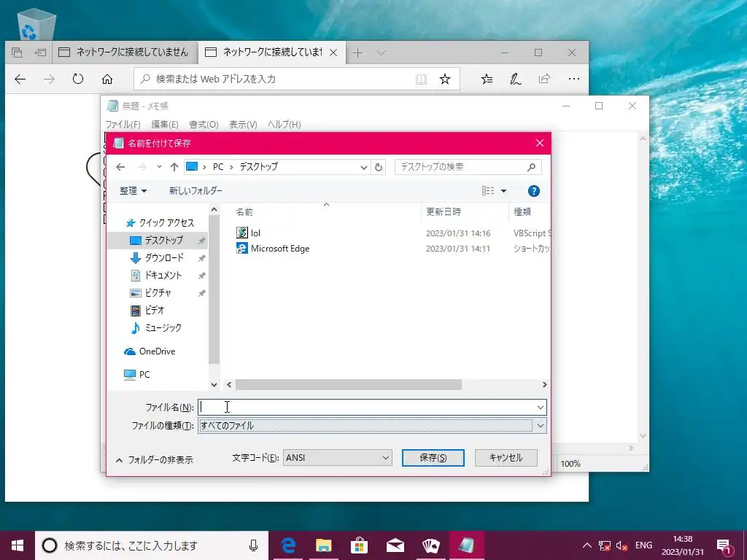Image resolution: width=747 pixels, height=560 pixels.
Task: Open view options dropdown arrow
Action: [x=503, y=191]
